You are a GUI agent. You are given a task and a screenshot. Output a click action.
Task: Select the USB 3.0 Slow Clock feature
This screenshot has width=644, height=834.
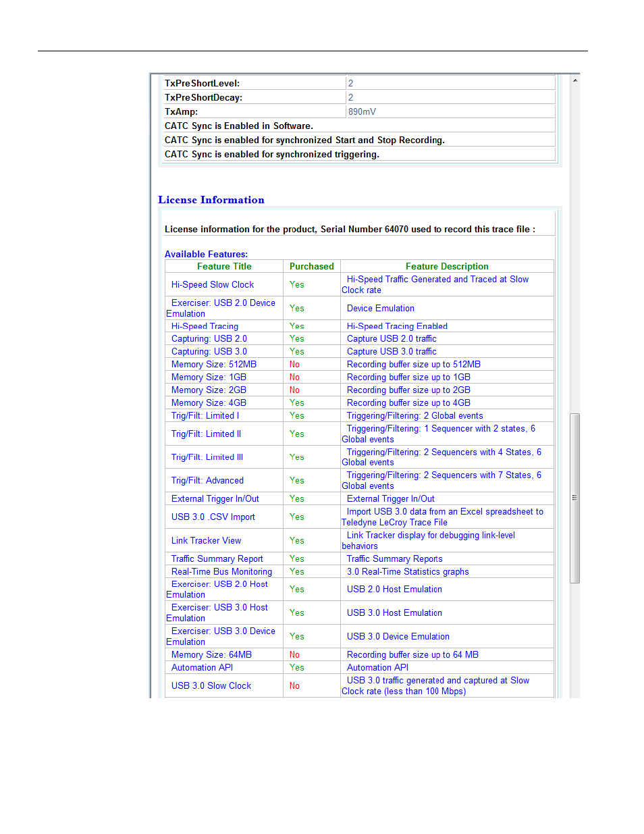211,686
